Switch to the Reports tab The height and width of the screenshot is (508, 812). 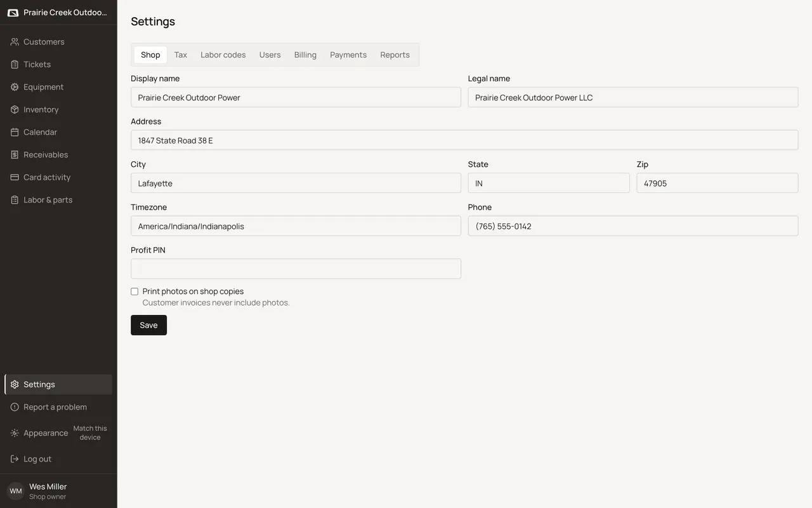click(x=395, y=55)
